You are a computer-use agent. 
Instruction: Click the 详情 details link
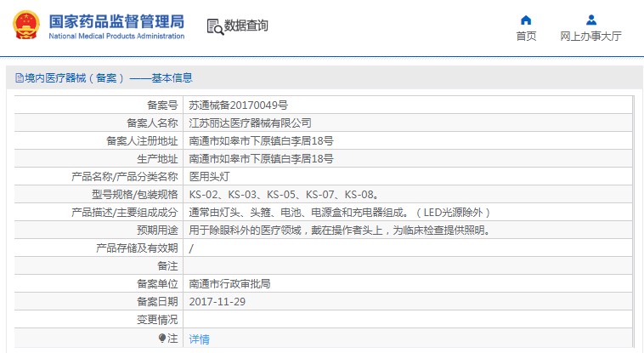click(199, 339)
